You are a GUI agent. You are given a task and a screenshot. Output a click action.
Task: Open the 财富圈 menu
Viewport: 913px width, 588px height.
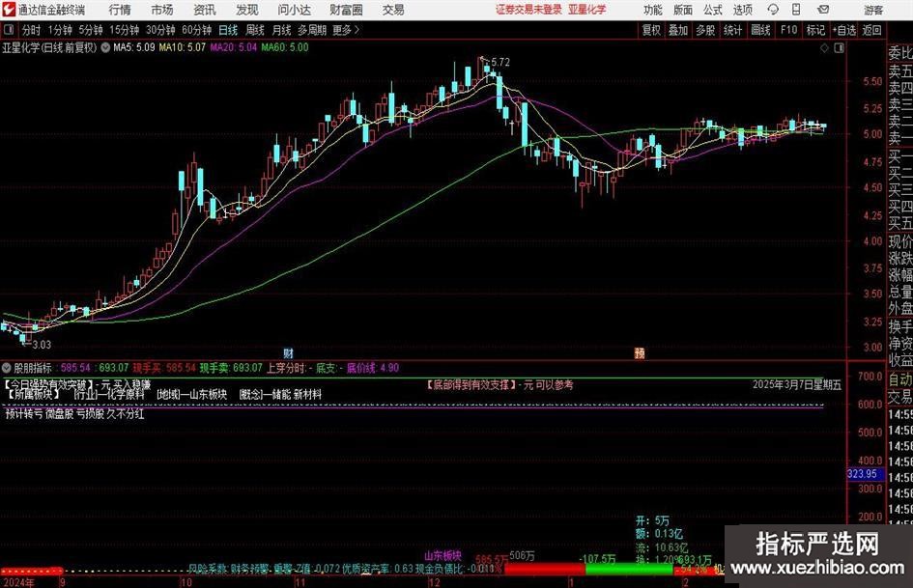coord(346,10)
